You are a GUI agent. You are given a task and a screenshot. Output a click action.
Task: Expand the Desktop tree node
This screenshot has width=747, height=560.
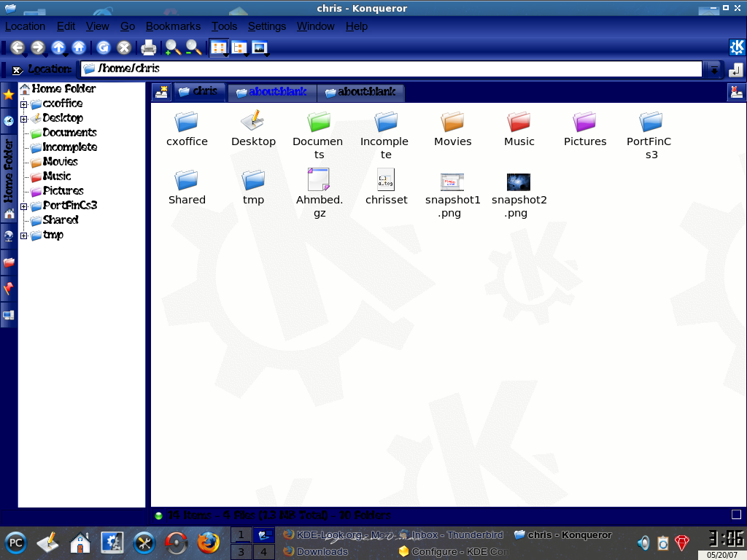coord(24,119)
